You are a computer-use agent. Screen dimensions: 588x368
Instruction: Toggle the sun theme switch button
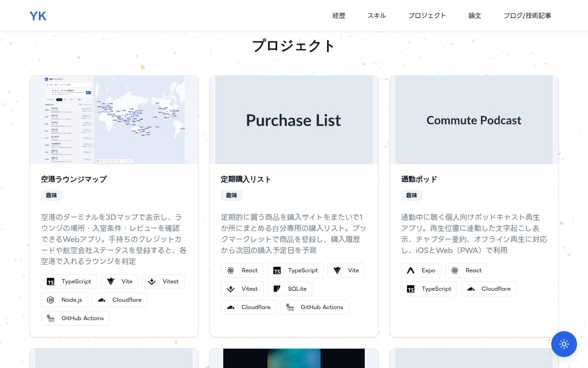click(564, 344)
